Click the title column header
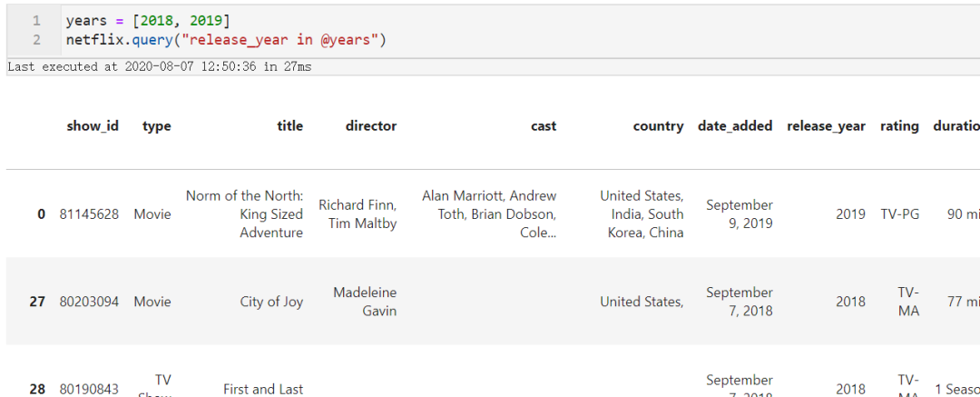 click(x=290, y=126)
